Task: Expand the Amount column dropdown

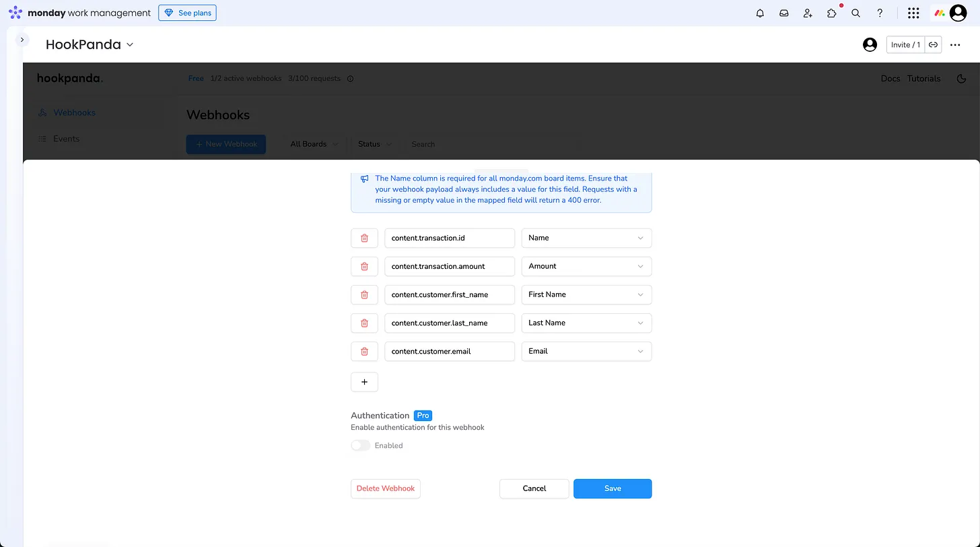Action: point(586,266)
